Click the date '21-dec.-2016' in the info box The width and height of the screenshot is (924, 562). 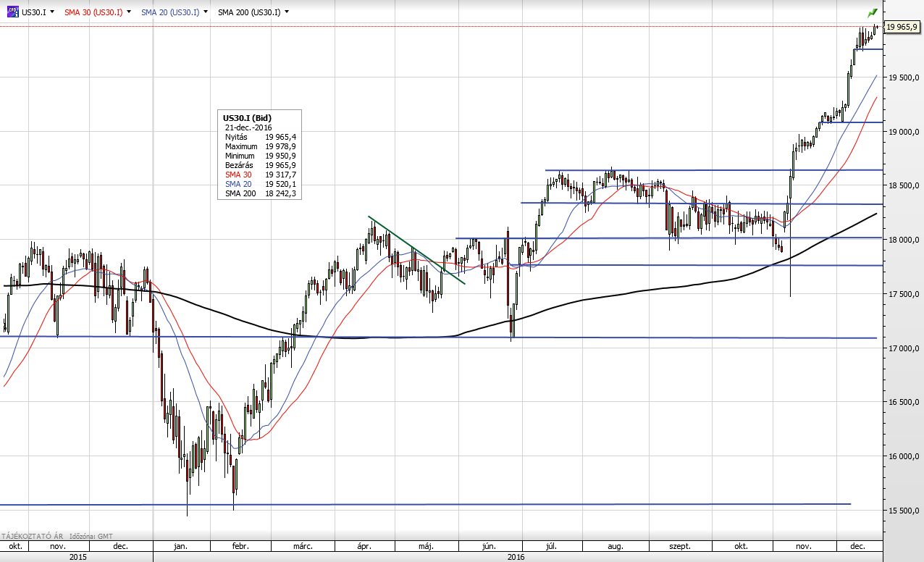248,127
